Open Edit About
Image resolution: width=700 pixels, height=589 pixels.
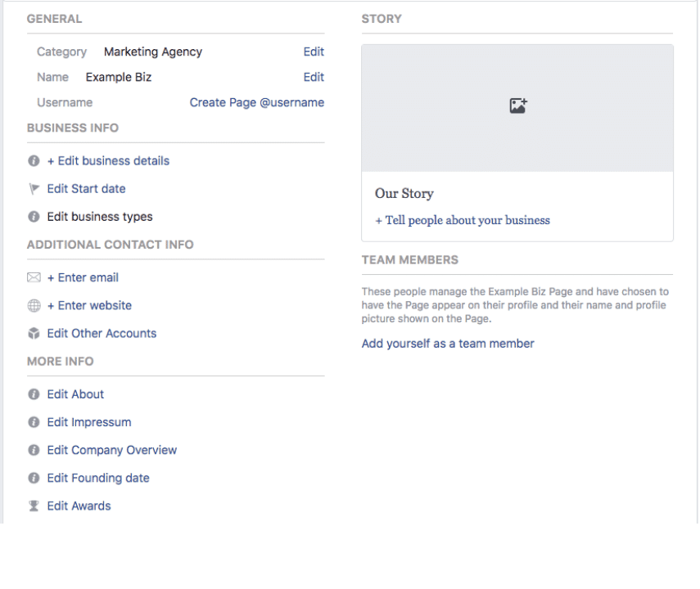click(75, 394)
